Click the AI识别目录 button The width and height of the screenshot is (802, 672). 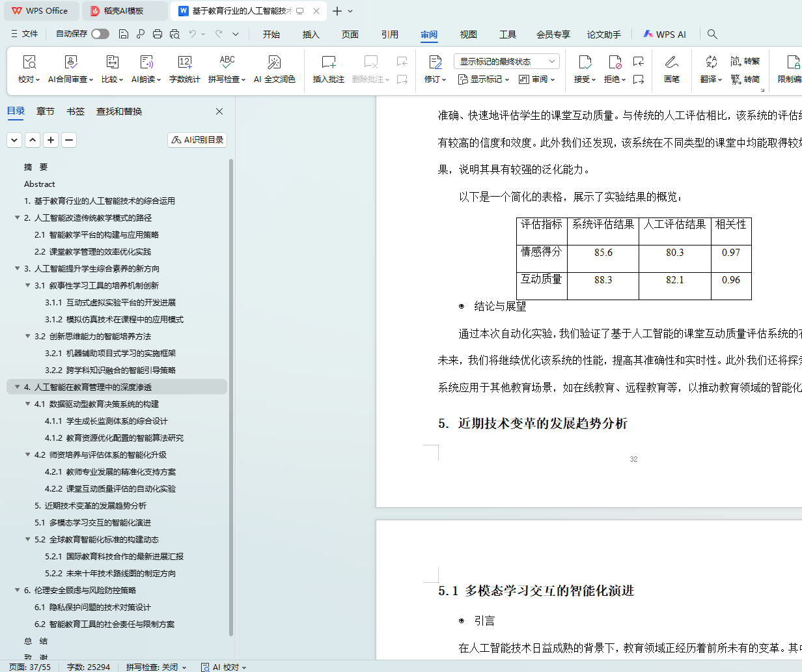click(x=197, y=139)
